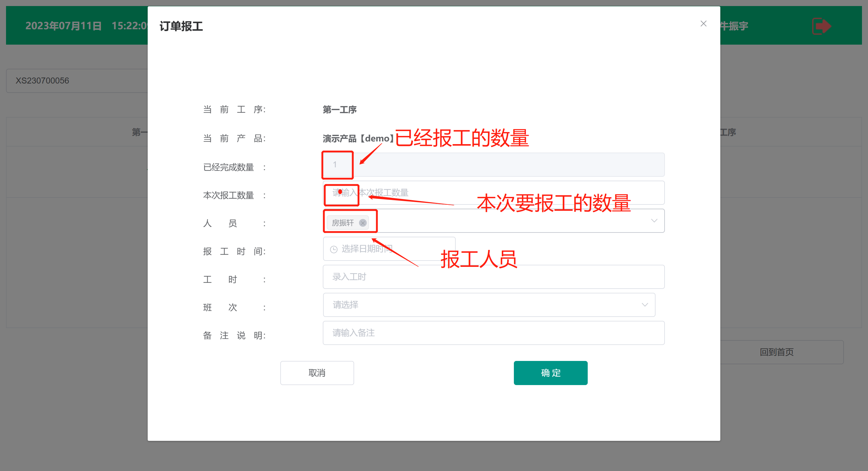Close the 订单报工 dialog with X
The height and width of the screenshot is (471, 868).
[x=703, y=24]
